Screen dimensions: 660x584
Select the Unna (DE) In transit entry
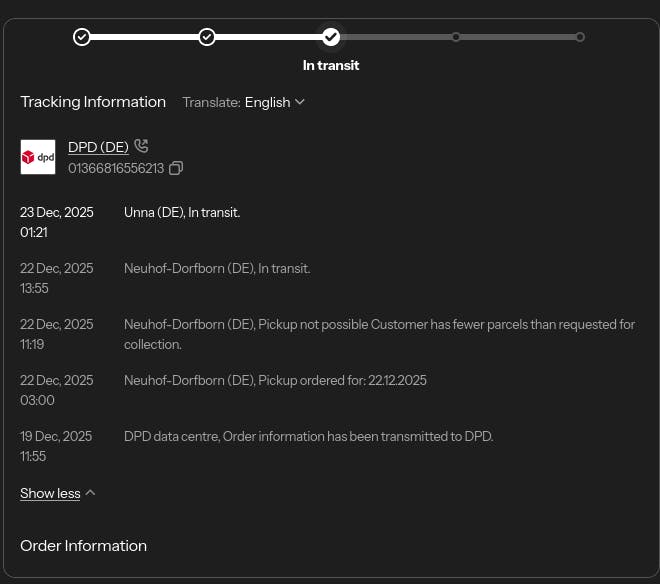[x=182, y=212]
